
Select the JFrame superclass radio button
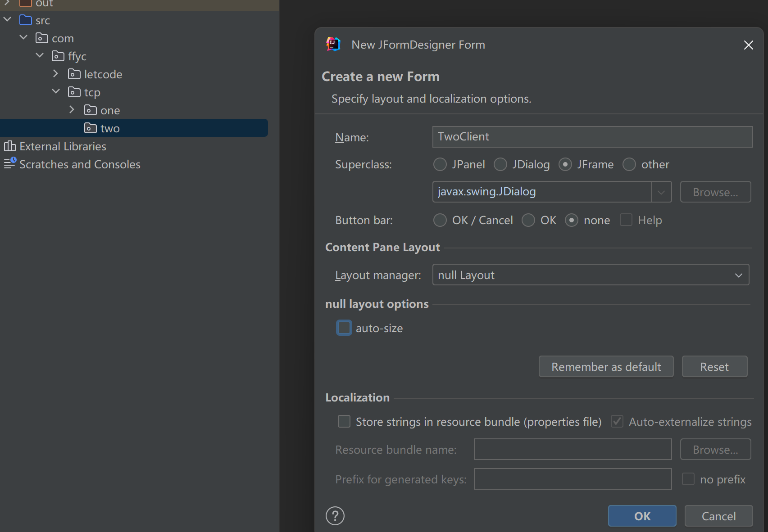(x=565, y=164)
